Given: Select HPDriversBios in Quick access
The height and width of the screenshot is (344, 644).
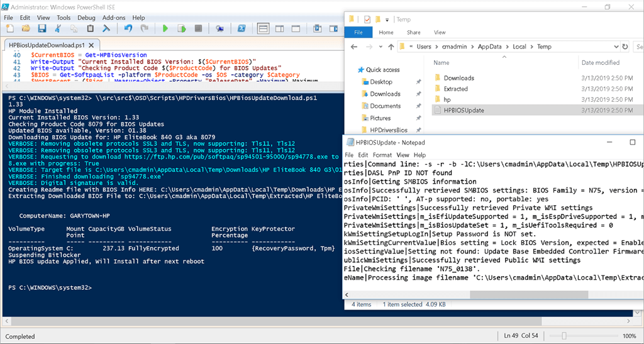Looking at the screenshot, I should [x=389, y=130].
